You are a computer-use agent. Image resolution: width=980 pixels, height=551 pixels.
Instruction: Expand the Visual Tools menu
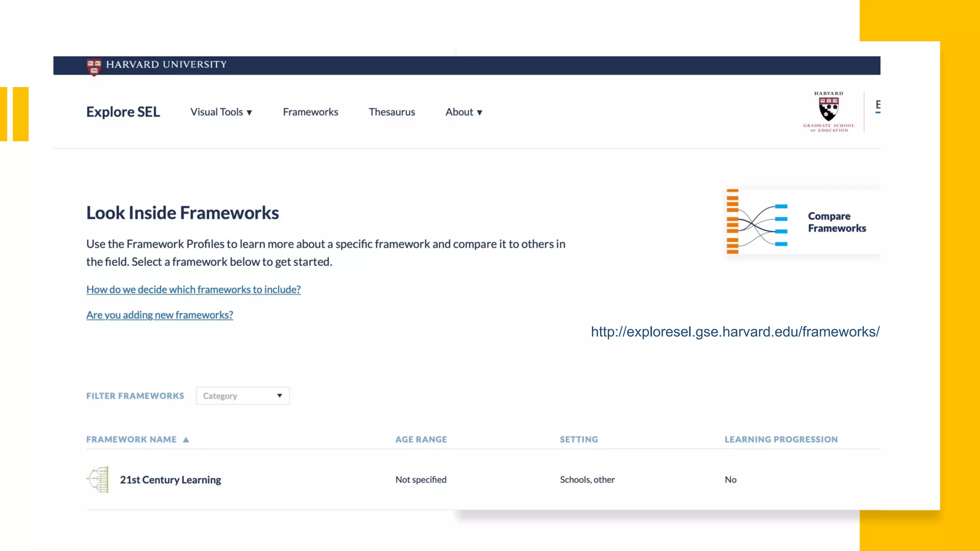point(221,112)
